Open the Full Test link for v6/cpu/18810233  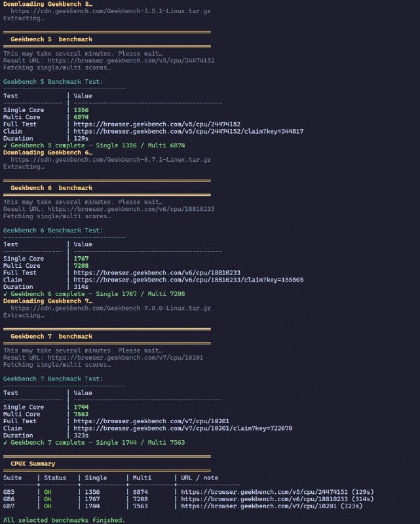pyautogui.click(x=157, y=272)
